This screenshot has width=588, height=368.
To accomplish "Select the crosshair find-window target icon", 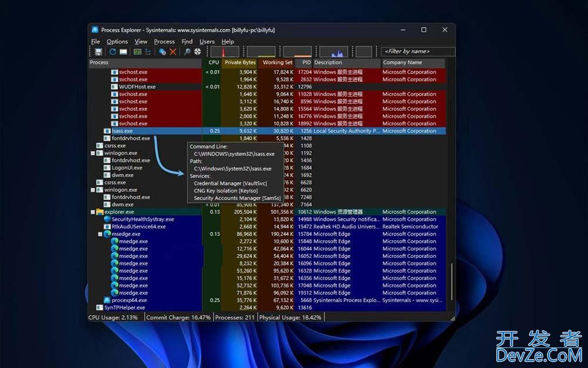I will coord(197,52).
